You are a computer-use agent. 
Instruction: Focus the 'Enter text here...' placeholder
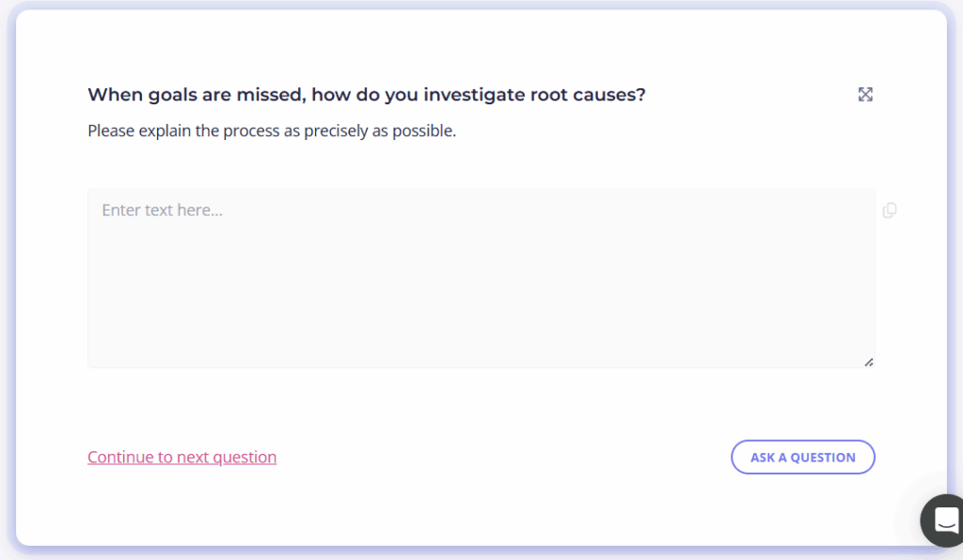pos(162,210)
